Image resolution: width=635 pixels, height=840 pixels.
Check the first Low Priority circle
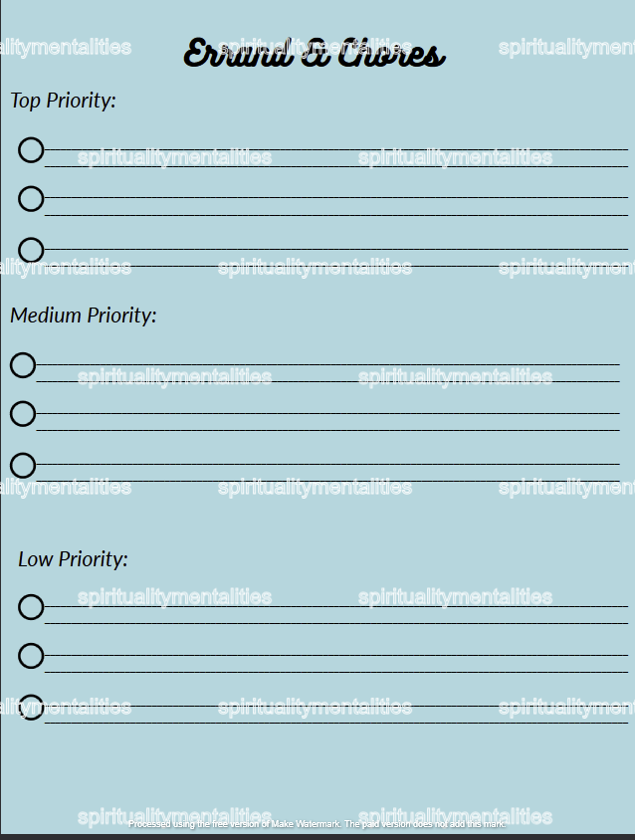coord(31,607)
